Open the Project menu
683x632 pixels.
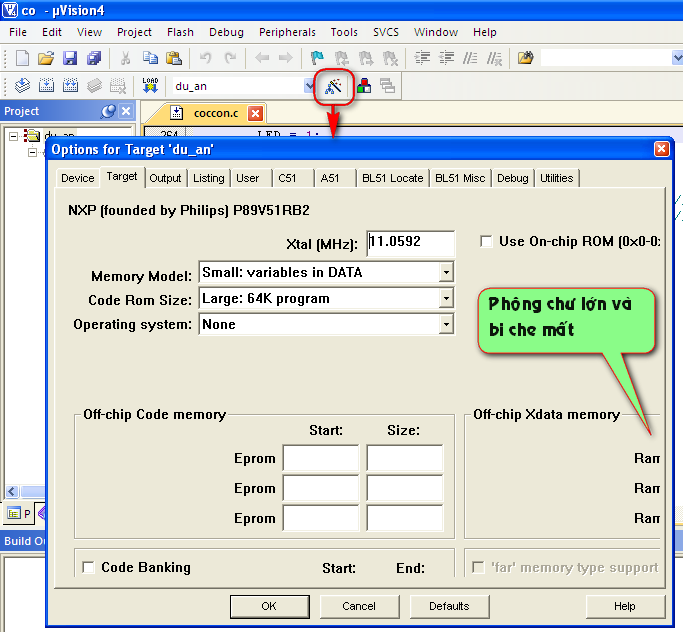pos(134,32)
